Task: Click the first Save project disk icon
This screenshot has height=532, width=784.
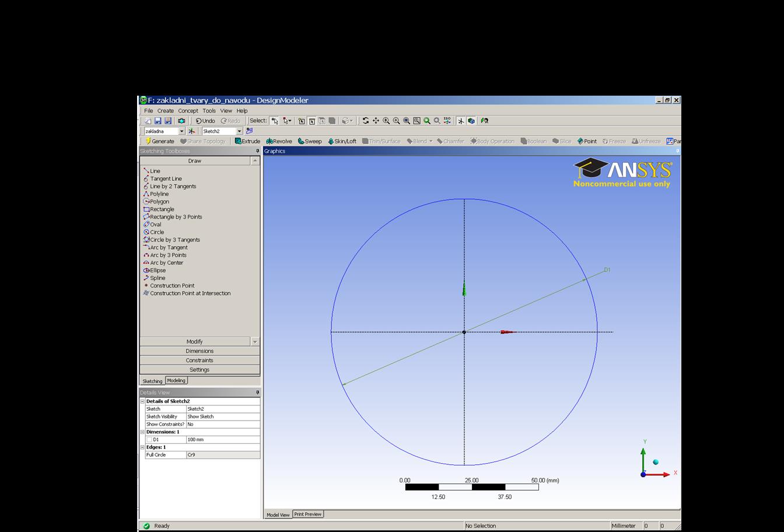Action: point(157,121)
